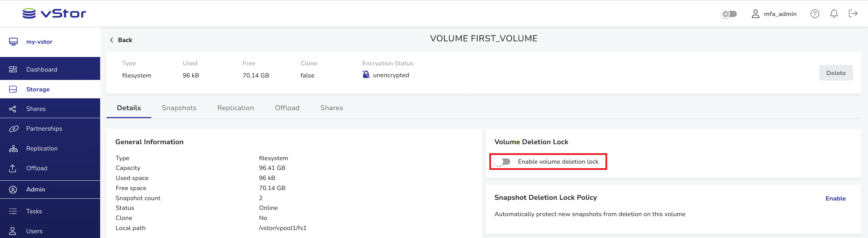Screen dimensions: 868x238
Task: Open the help question mark icon
Action: click(x=815, y=14)
